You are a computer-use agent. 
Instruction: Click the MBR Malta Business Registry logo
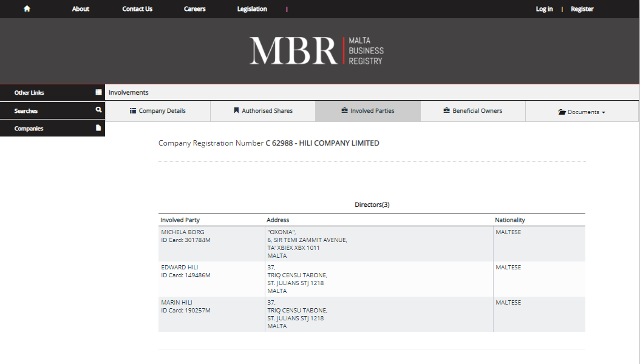pos(316,51)
